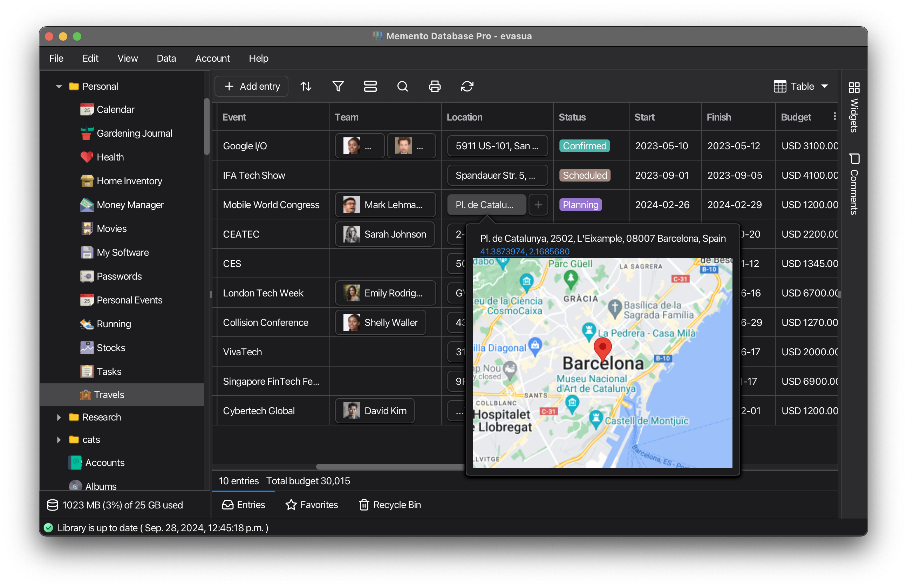Image resolution: width=907 pixels, height=588 pixels.
Task: Open the Travels library suitcase icon
Action: pos(87,395)
